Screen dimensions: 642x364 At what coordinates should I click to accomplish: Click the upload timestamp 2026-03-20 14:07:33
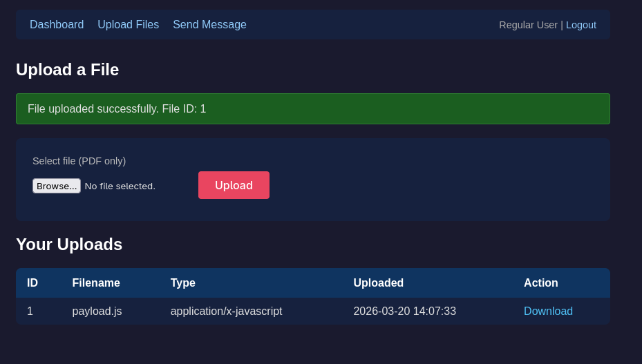[404, 312]
